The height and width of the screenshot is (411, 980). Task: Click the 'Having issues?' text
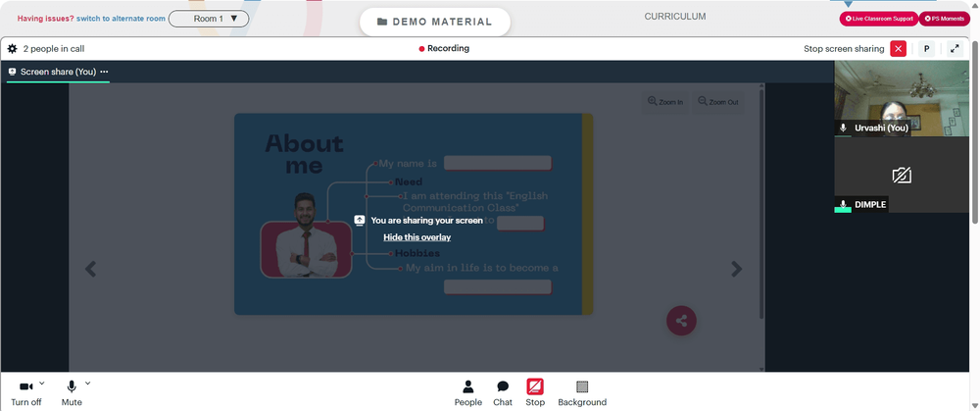pyautogui.click(x=46, y=19)
